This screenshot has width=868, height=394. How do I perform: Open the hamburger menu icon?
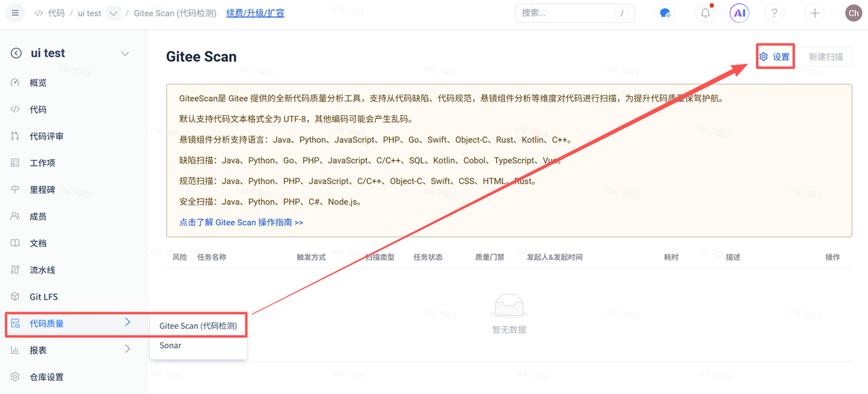point(15,13)
